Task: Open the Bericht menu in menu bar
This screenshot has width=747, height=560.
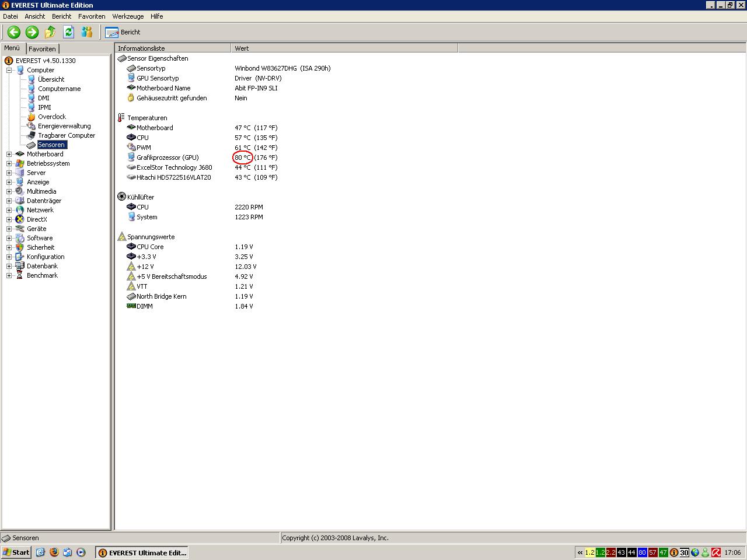Action: (61, 16)
